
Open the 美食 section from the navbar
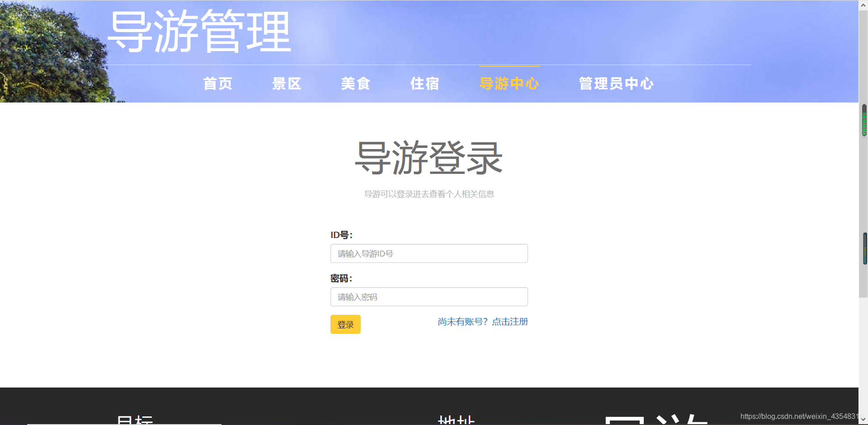(356, 84)
